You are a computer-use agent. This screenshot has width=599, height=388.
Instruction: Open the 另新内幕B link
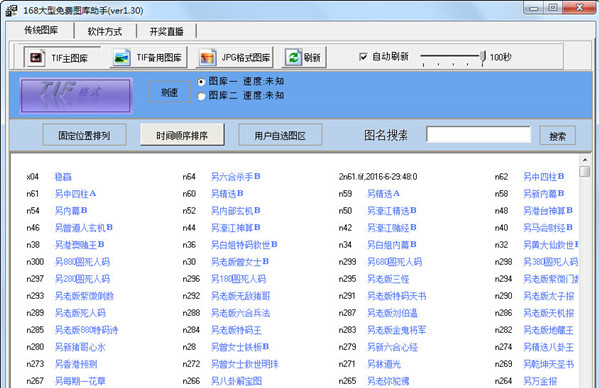[544, 194]
